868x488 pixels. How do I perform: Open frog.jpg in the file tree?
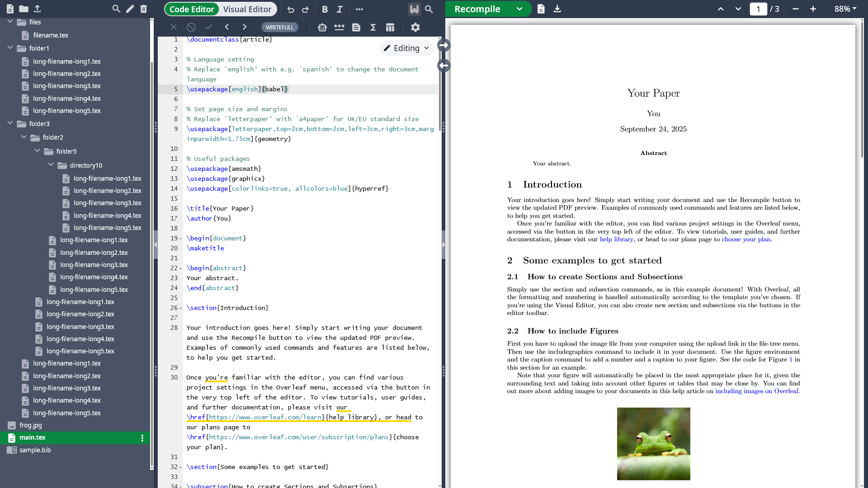[30, 425]
